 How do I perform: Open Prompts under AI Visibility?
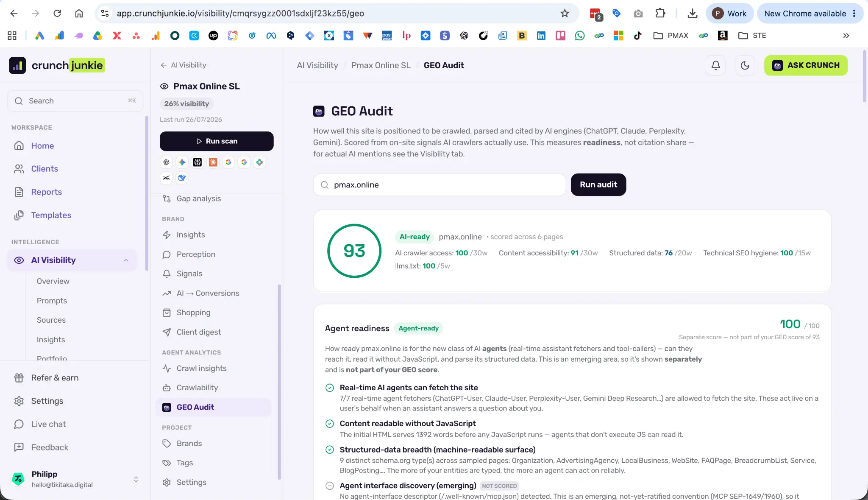(52, 301)
